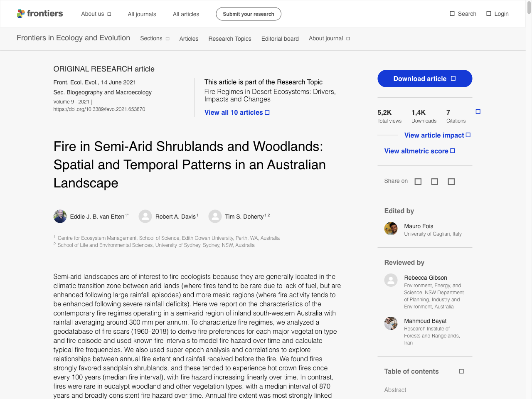
Task: Switch to the Research Topics tab
Action: coord(229,39)
